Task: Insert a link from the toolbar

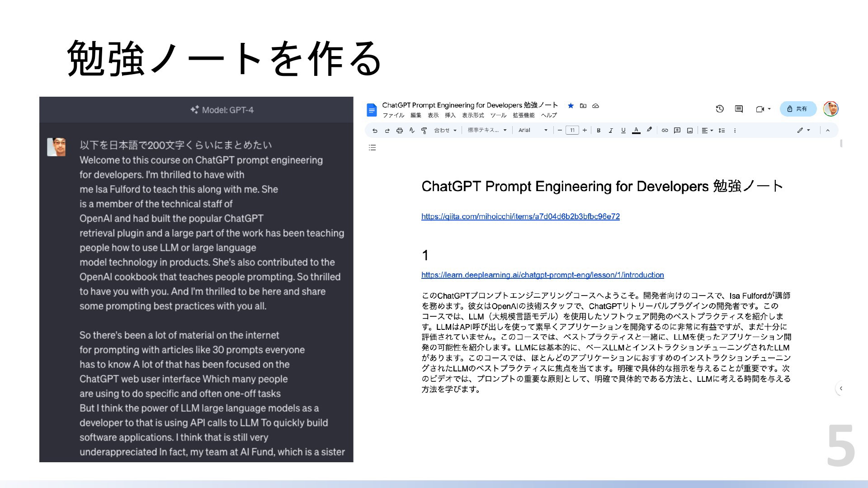Action: point(665,131)
